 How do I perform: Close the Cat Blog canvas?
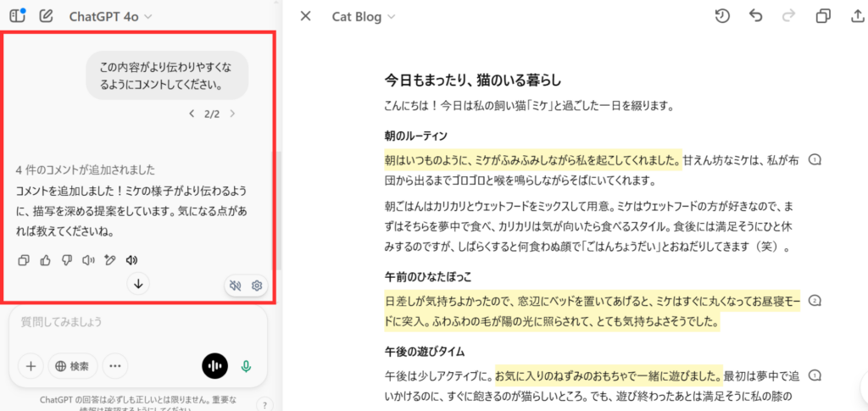306,17
